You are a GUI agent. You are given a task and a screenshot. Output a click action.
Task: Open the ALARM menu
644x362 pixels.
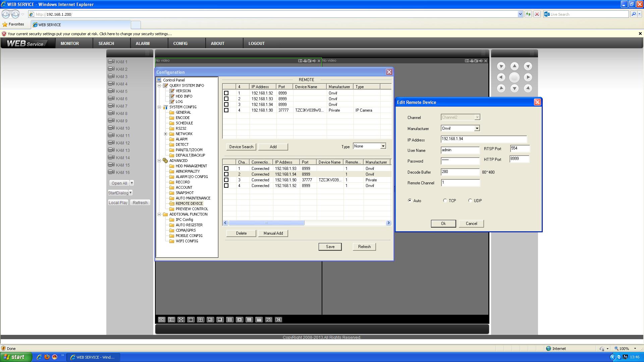(143, 44)
